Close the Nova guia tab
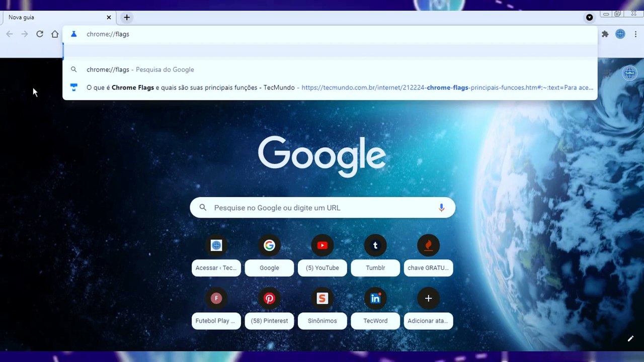The height and width of the screenshot is (362, 644). coord(109,17)
